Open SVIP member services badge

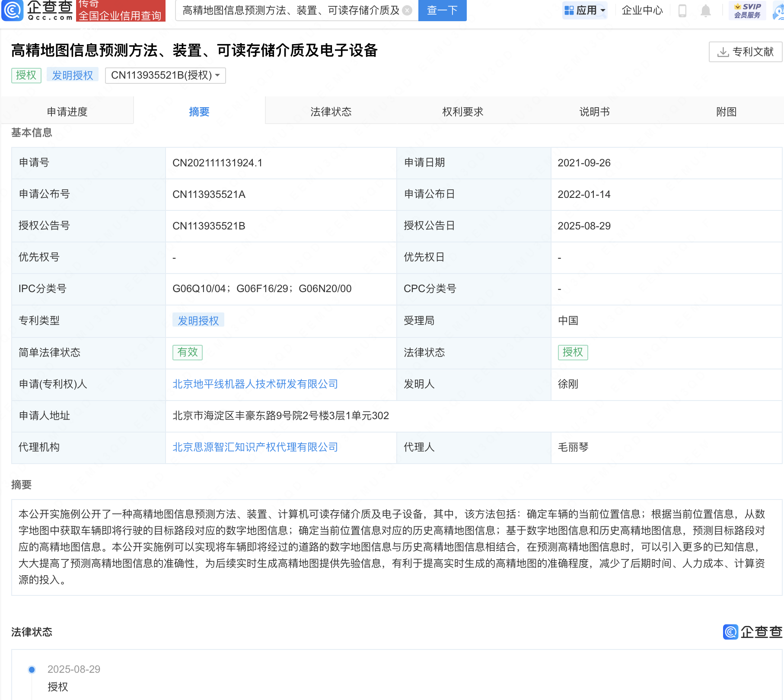747,10
